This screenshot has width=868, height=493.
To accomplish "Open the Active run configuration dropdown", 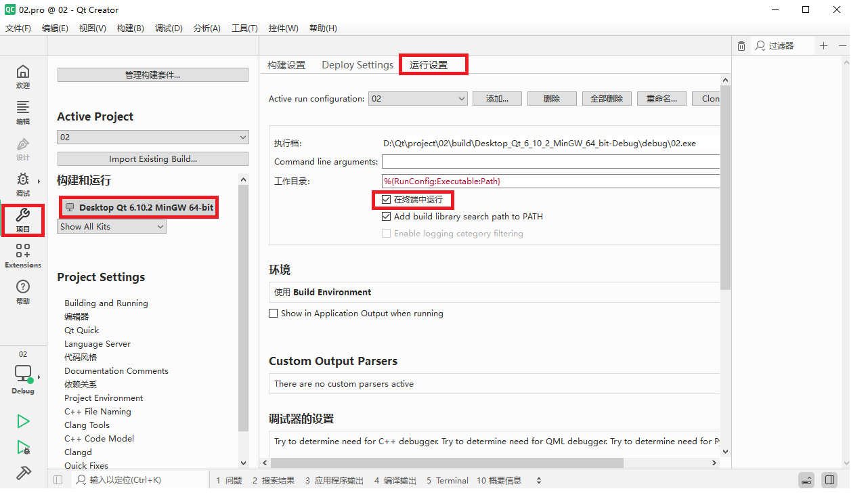I will point(418,99).
